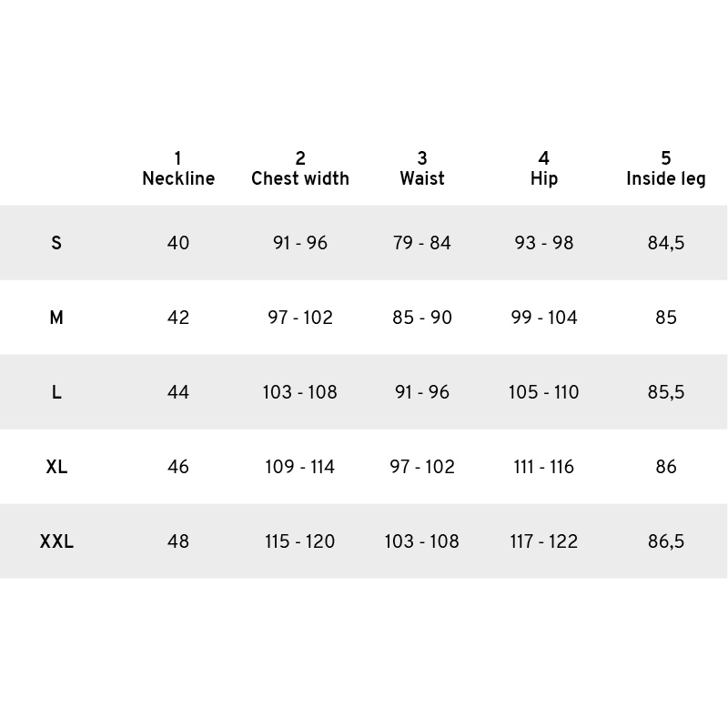Click neckline value 40 for size S

pyautogui.click(x=178, y=243)
